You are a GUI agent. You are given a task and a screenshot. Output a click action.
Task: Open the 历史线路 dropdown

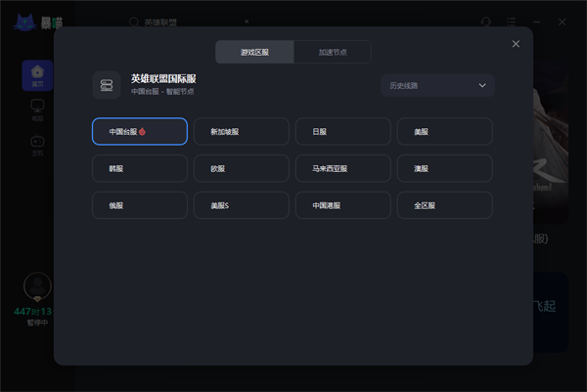[x=437, y=85]
